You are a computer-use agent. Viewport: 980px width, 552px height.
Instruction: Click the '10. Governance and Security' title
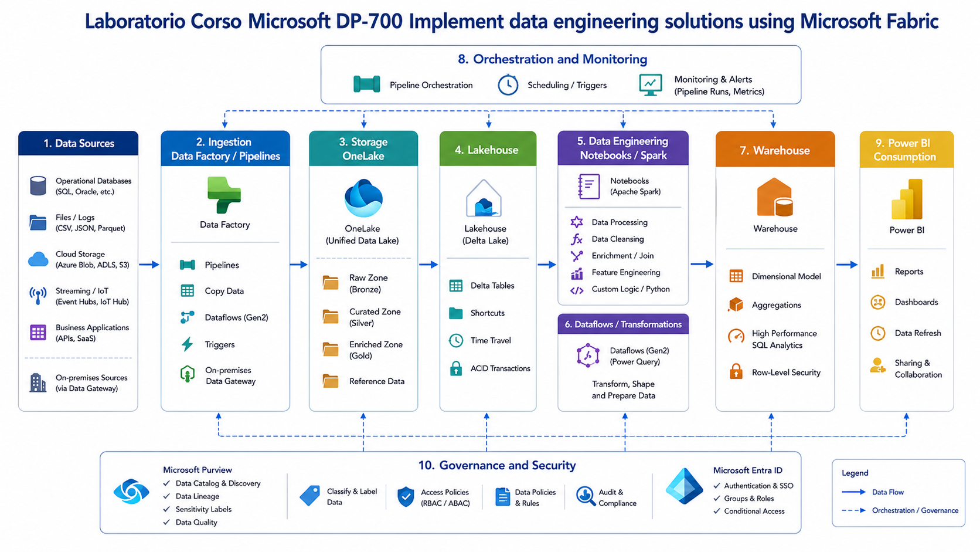pos(497,465)
